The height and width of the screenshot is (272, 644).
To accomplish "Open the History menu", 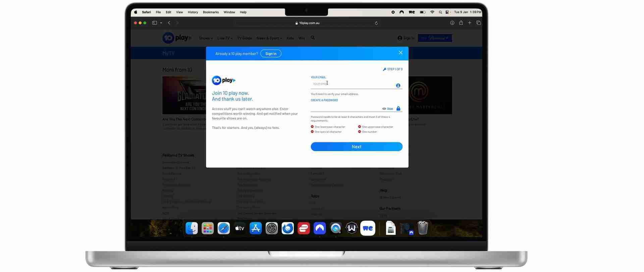I will 193,12.
